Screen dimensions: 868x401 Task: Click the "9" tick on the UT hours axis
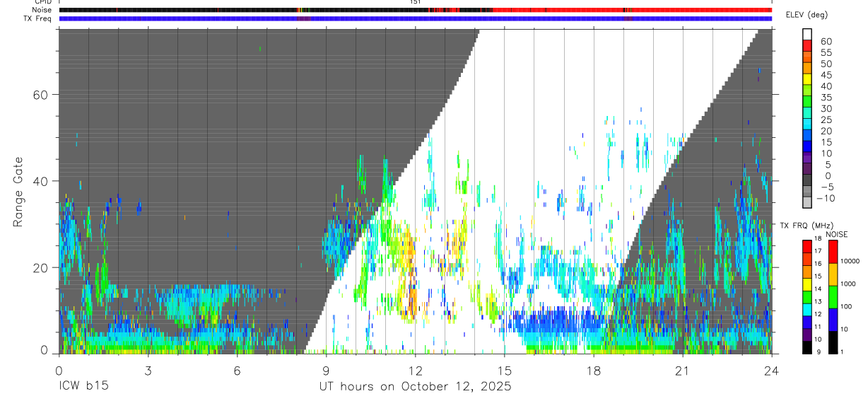click(x=326, y=371)
